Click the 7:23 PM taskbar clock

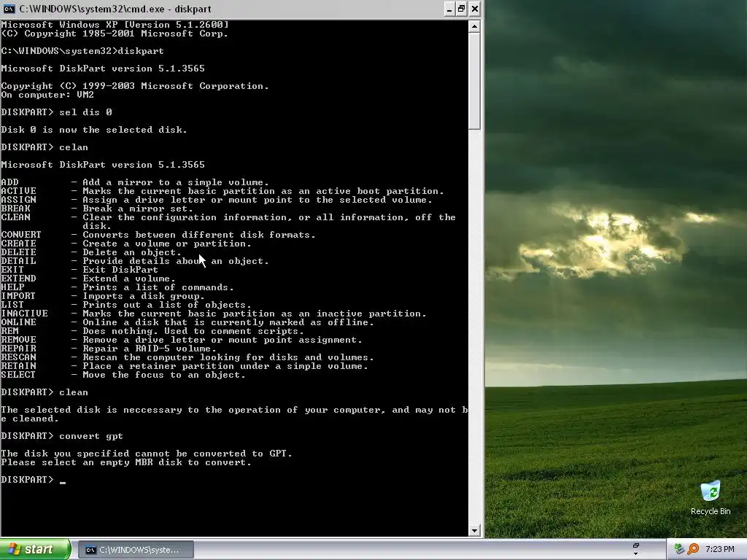point(719,549)
